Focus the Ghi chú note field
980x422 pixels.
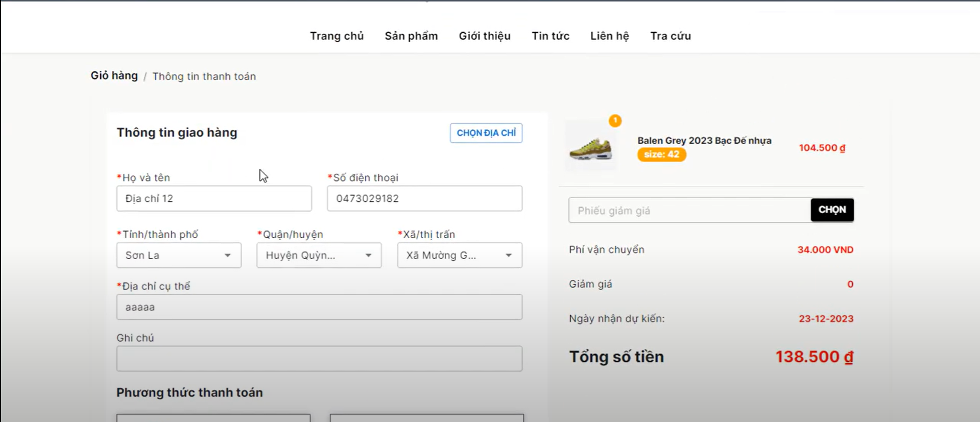point(319,359)
